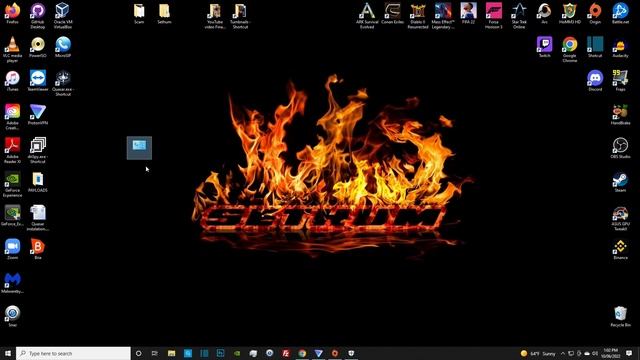Open the taskbar clock and date
Image resolution: width=640 pixels, height=360 pixels.
coord(611,353)
